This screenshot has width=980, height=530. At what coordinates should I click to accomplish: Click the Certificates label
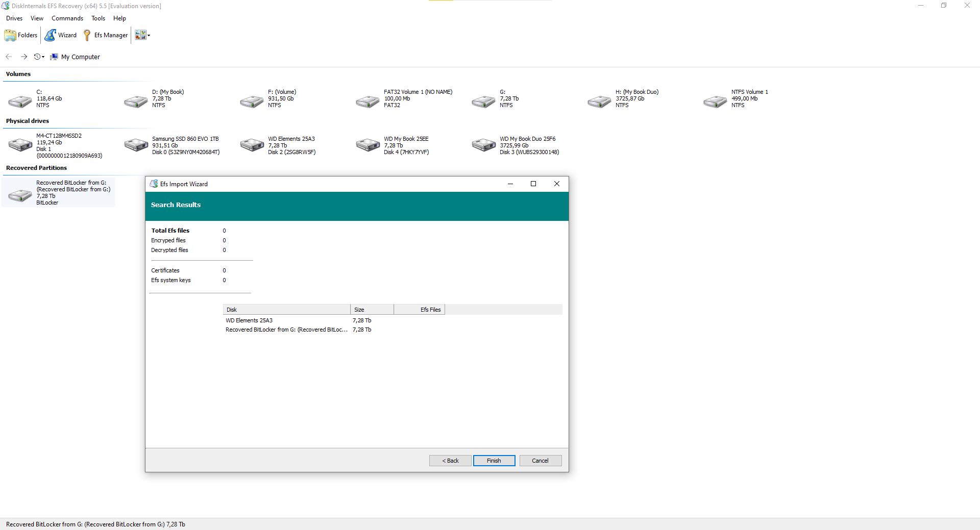(x=165, y=270)
